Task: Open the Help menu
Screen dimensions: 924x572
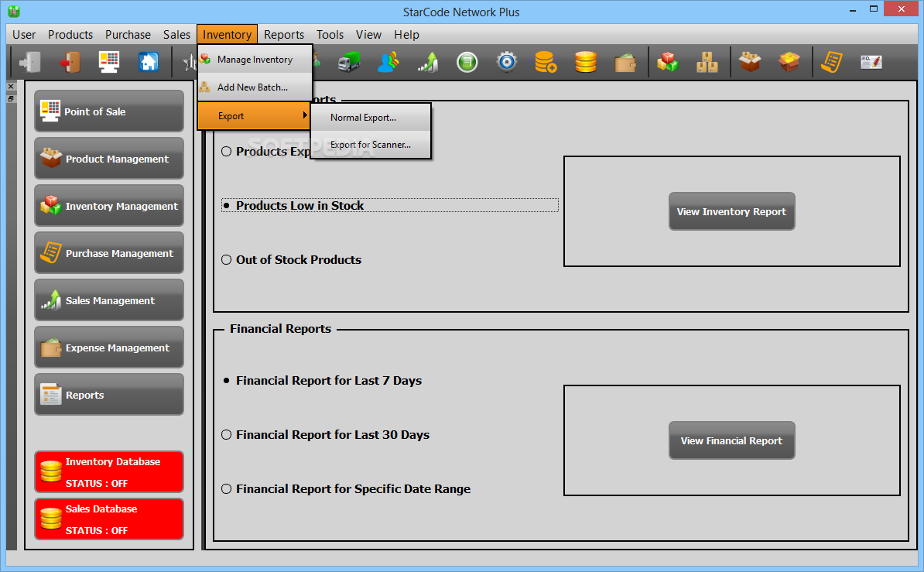Action: (x=406, y=35)
